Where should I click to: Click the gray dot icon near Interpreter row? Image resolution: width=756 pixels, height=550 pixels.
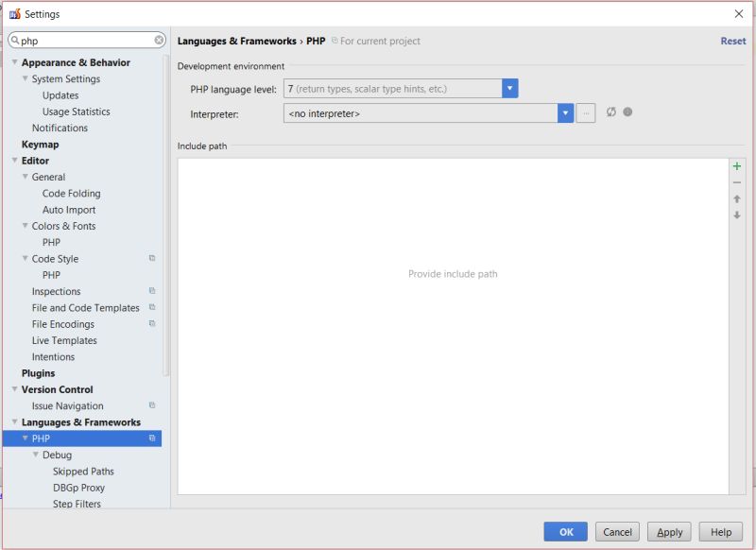(x=628, y=112)
